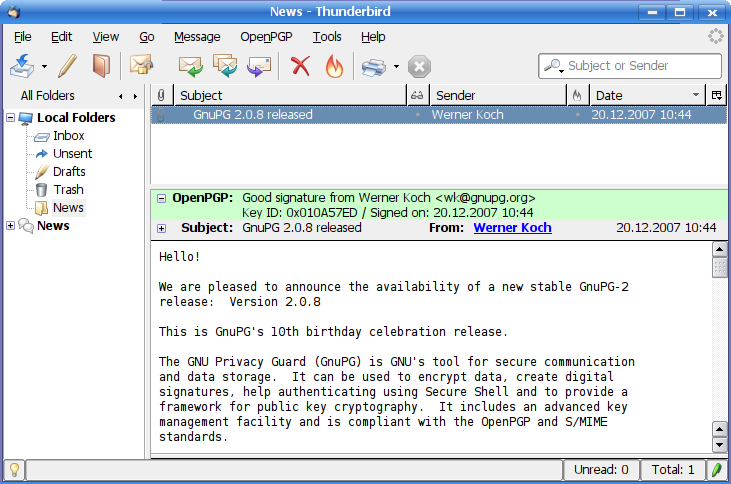This screenshot has width=731, height=484.
Task: Delete the message with the red X icon
Action: point(301,66)
